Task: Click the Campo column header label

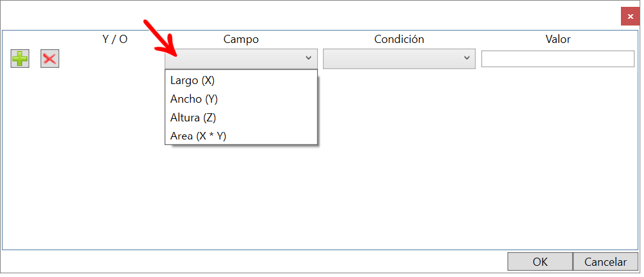Action: 241,39
